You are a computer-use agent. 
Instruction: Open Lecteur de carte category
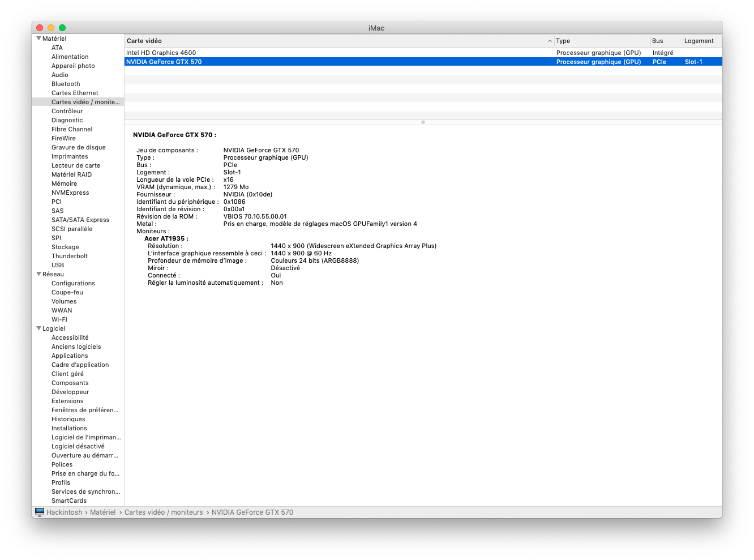point(76,165)
